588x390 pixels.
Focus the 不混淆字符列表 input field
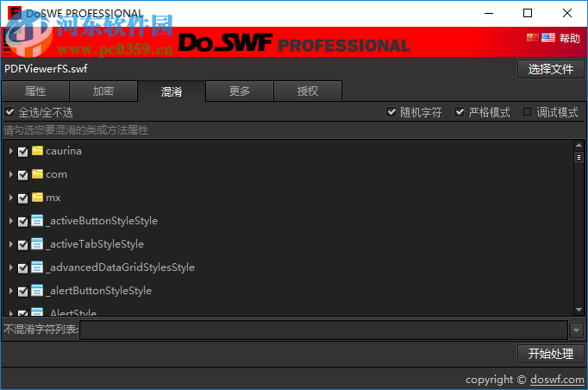pos(323,330)
